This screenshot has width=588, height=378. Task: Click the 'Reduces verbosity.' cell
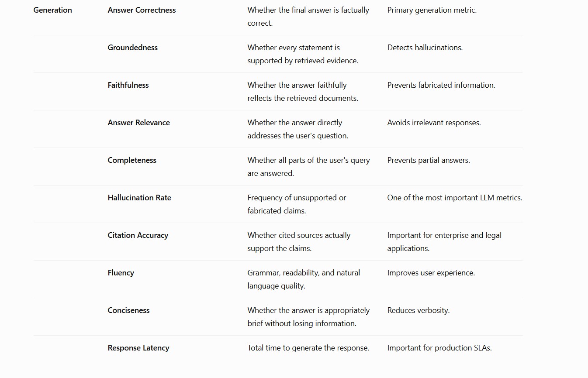418,310
